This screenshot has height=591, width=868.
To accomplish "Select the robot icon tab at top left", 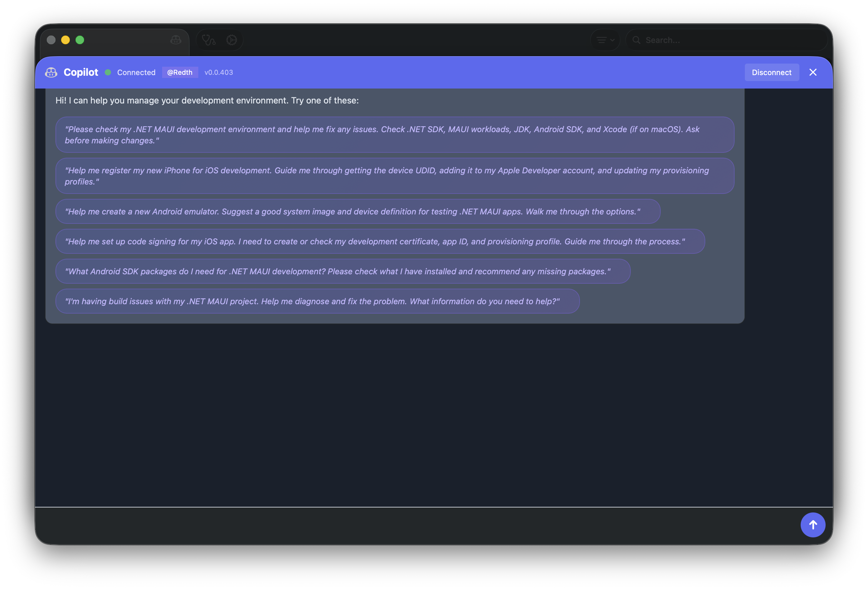I will [x=176, y=40].
